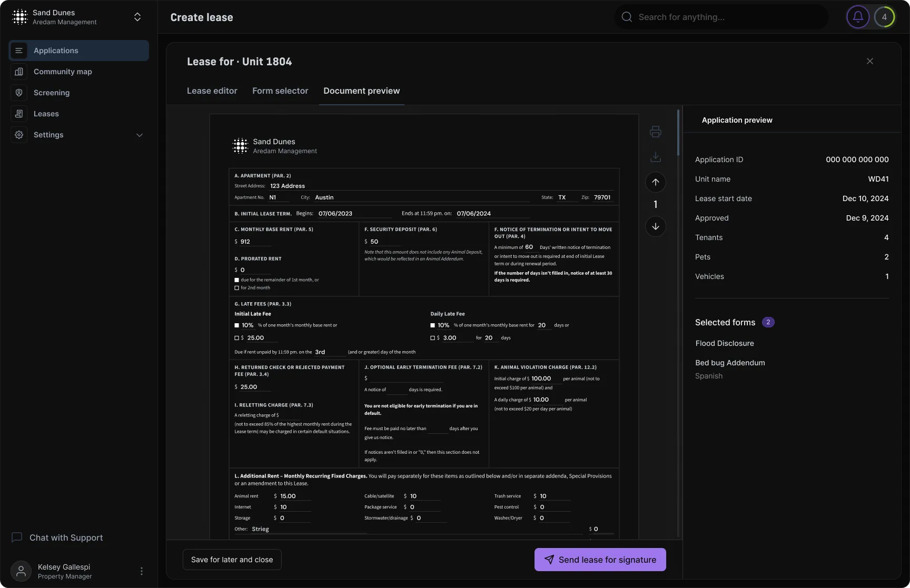Open the user options three-dot menu
The height and width of the screenshot is (588, 910).
(x=141, y=571)
